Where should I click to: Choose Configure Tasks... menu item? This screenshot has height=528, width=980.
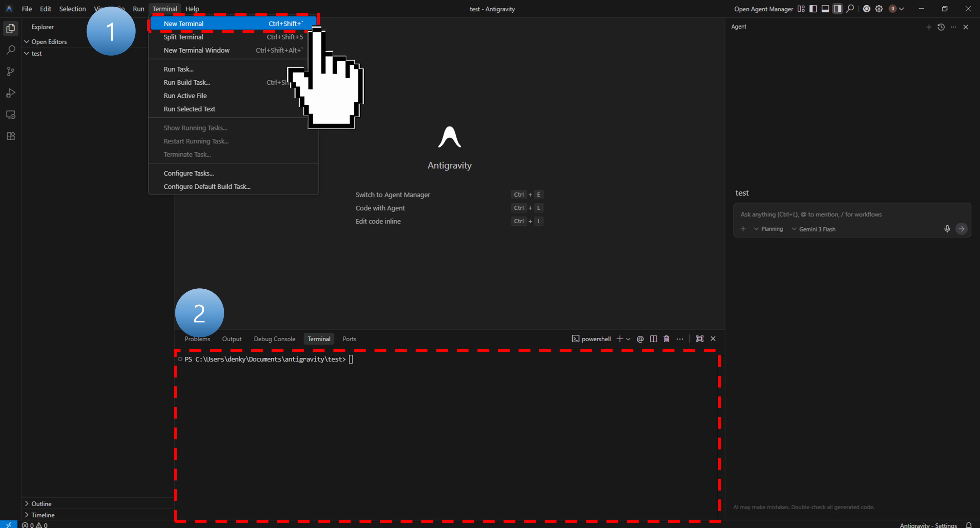coord(233,174)
